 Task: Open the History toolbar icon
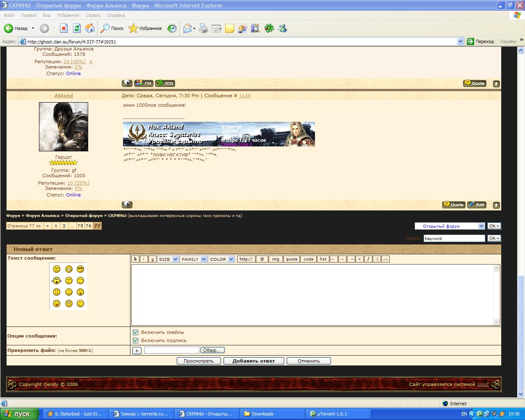pyautogui.click(x=172, y=28)
